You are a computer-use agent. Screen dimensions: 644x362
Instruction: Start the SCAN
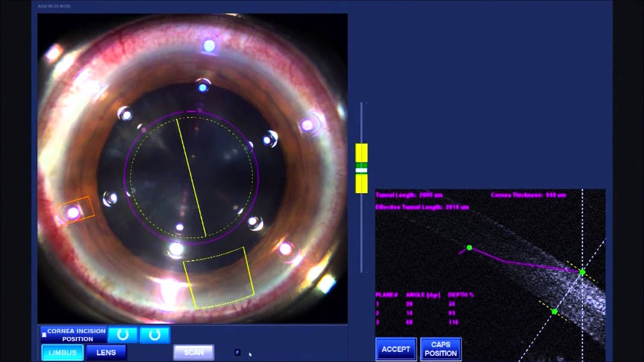pyautogui.click(x=194, y=352)
